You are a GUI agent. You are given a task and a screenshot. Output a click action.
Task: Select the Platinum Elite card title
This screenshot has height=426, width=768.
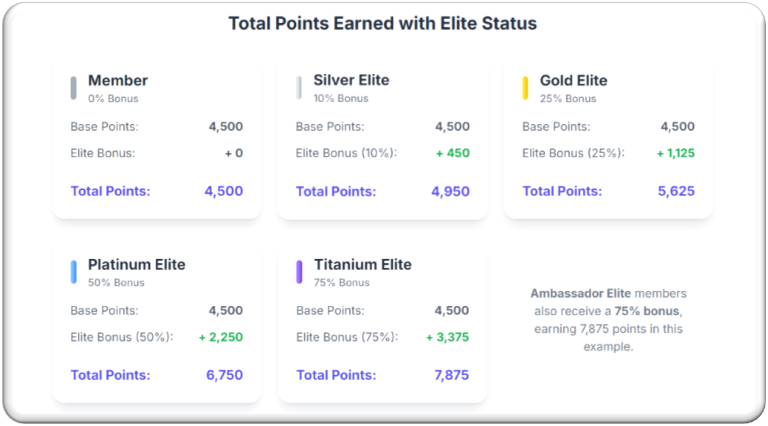[136, 265]
